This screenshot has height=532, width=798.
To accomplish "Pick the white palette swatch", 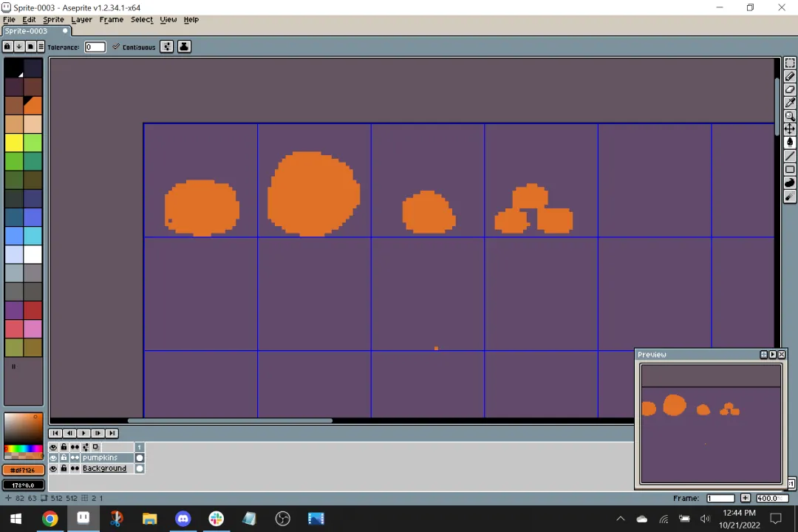I will coord(33,254).
